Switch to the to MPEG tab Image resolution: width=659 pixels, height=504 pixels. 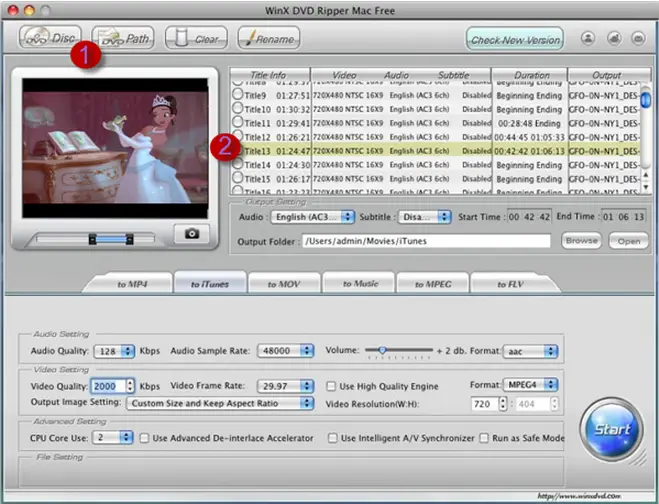(x=433, y=284)
